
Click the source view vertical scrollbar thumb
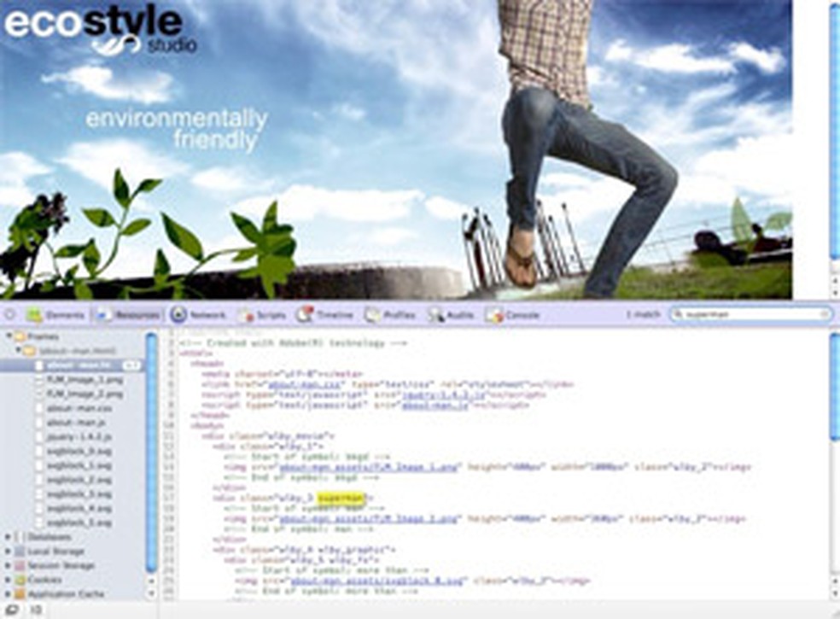pyautogui.click(x=835, y=387)
